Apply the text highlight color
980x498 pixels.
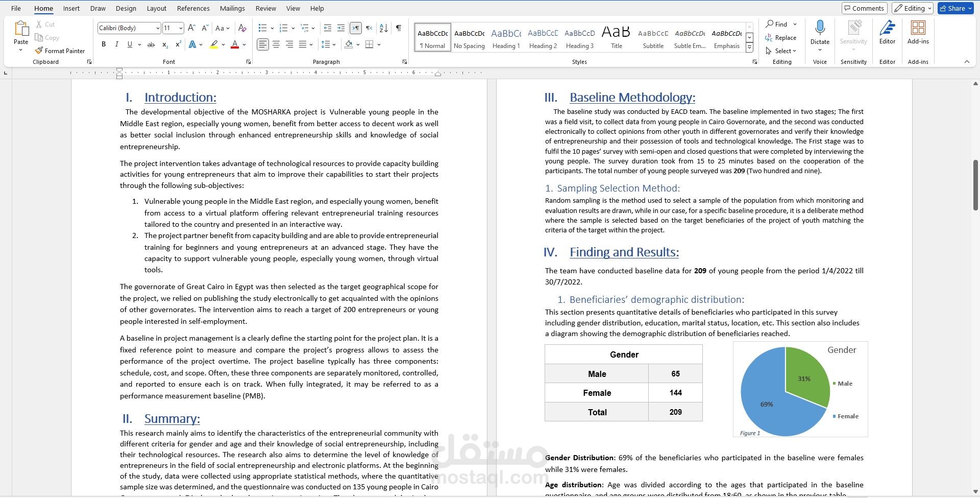pyautogui.click(x=213, y=44)
